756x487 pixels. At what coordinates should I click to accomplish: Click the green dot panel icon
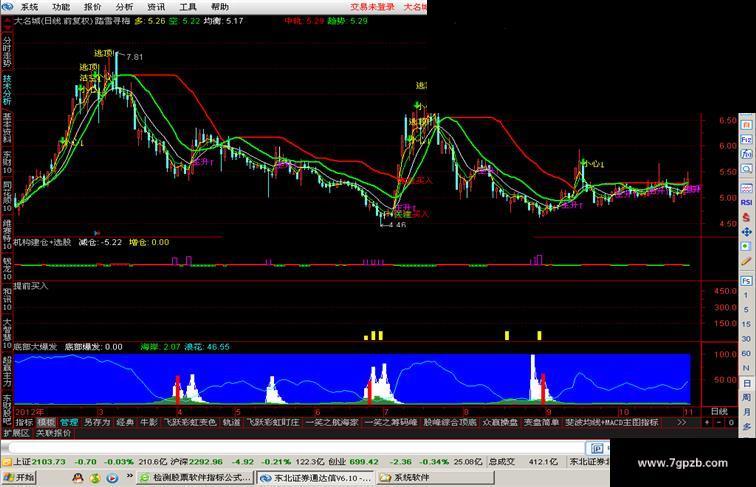pos(746,246)
